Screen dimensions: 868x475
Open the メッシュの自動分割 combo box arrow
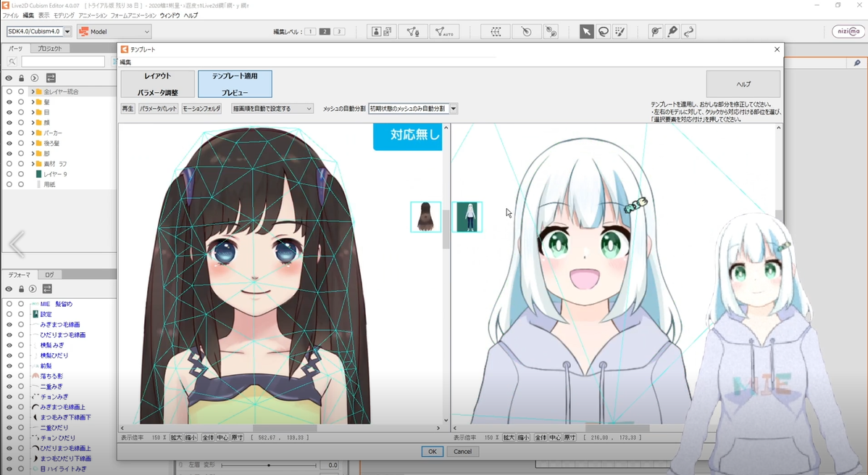pyautogui.click(x=454, y=109)
